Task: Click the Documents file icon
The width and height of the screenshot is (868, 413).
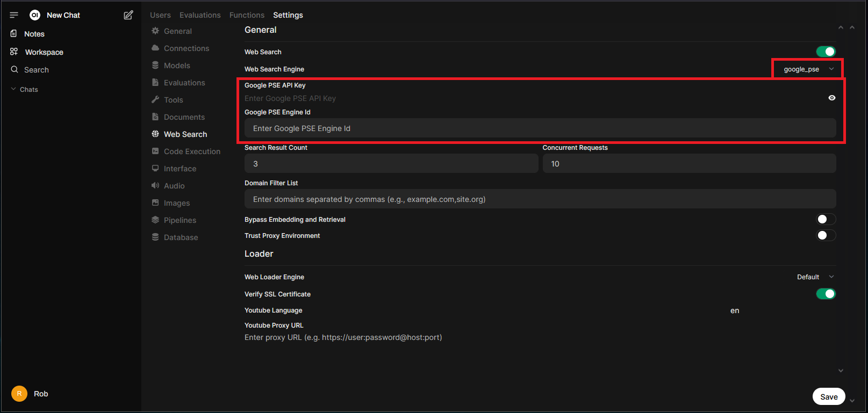Action: tap(155, 117)
